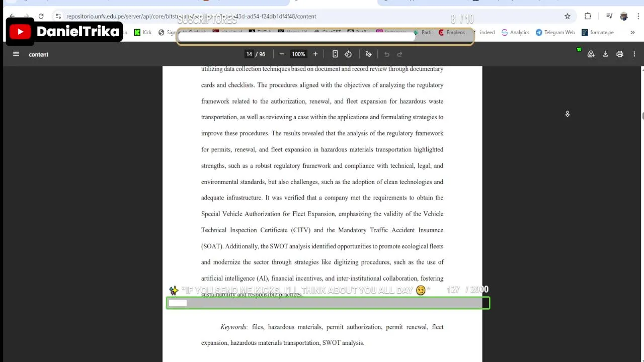This screenshot has width=644, height=362.
Task: Open the Kick bookmark
Action: click(142, 32)
